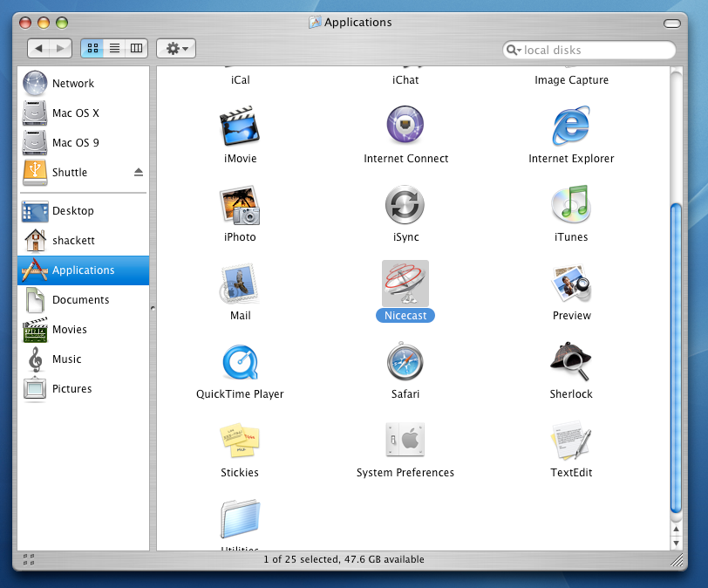Switch to icon view
The image size is (708, 588).
[92, 48]
